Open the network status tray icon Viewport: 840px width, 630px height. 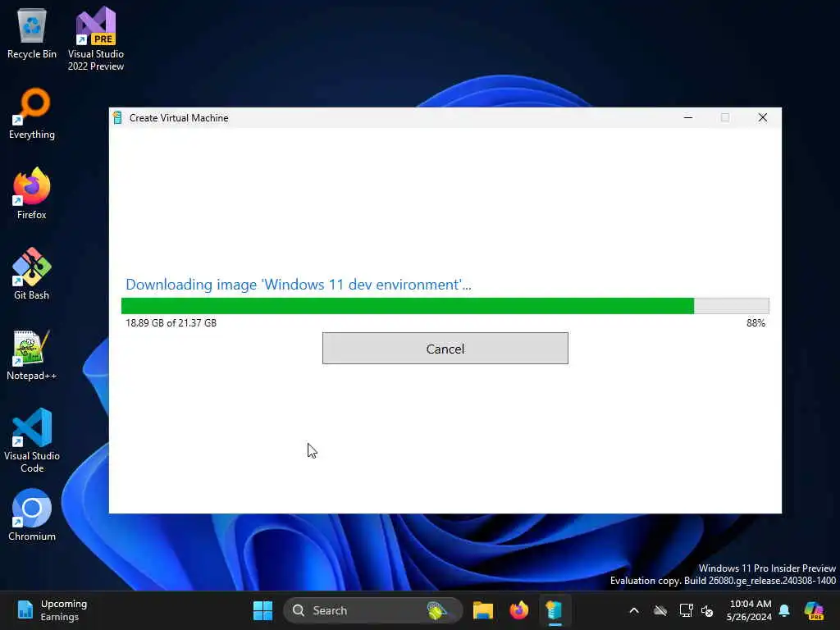pos(686,610)
